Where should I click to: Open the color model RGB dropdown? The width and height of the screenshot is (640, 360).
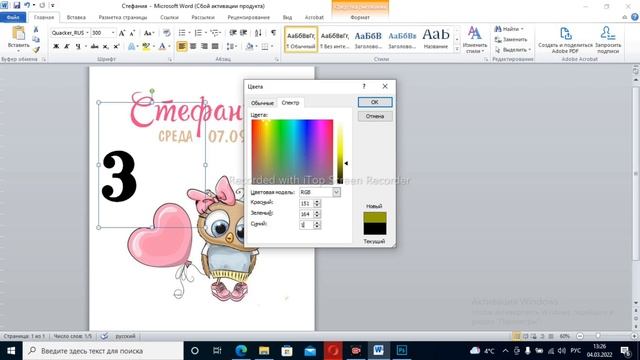tap(336, 192)
